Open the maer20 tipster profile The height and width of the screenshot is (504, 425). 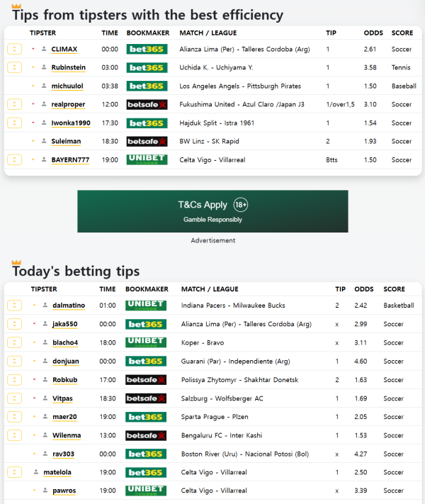point(65,417)
